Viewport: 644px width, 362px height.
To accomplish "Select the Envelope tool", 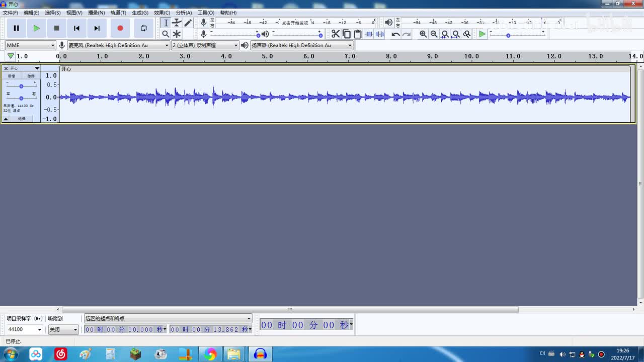I will 177,23.
